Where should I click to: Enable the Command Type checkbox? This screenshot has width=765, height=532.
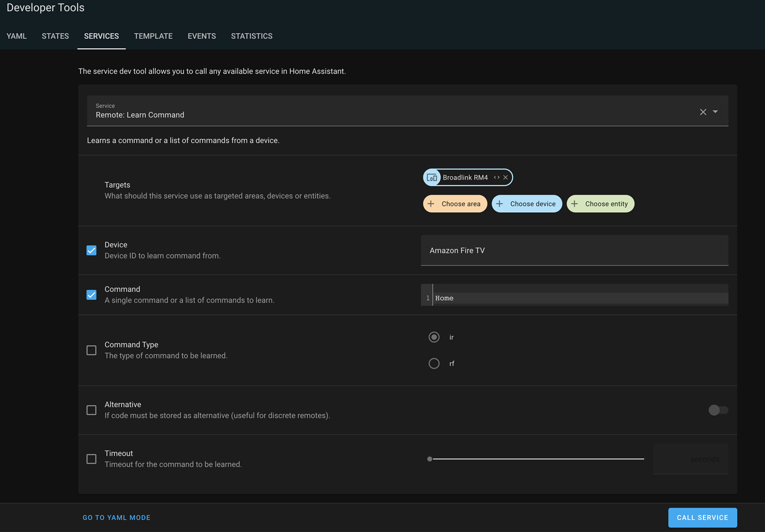click(x=91, y=350)
